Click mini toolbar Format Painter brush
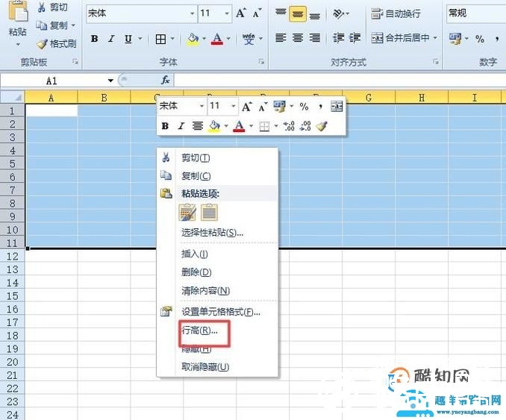The height and width of the screenshot is (420, 506). click(x=322, y=126)
